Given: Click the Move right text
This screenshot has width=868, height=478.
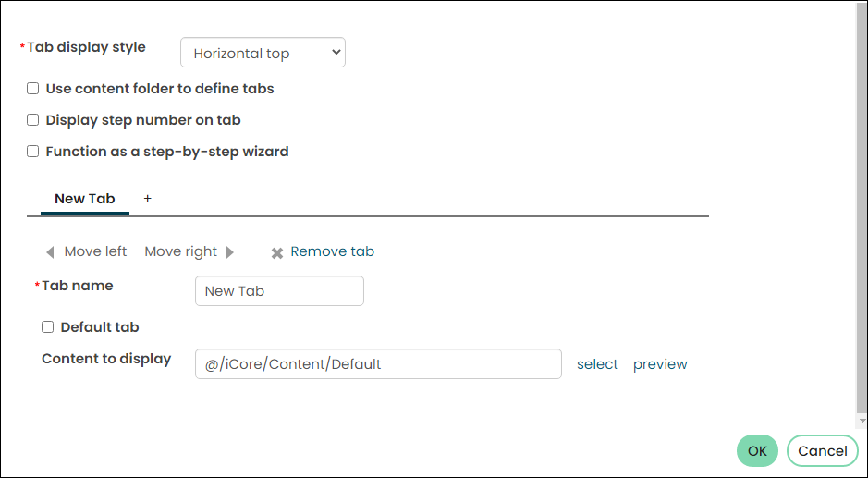Looking at the screenshot, I should click(180, 251).
